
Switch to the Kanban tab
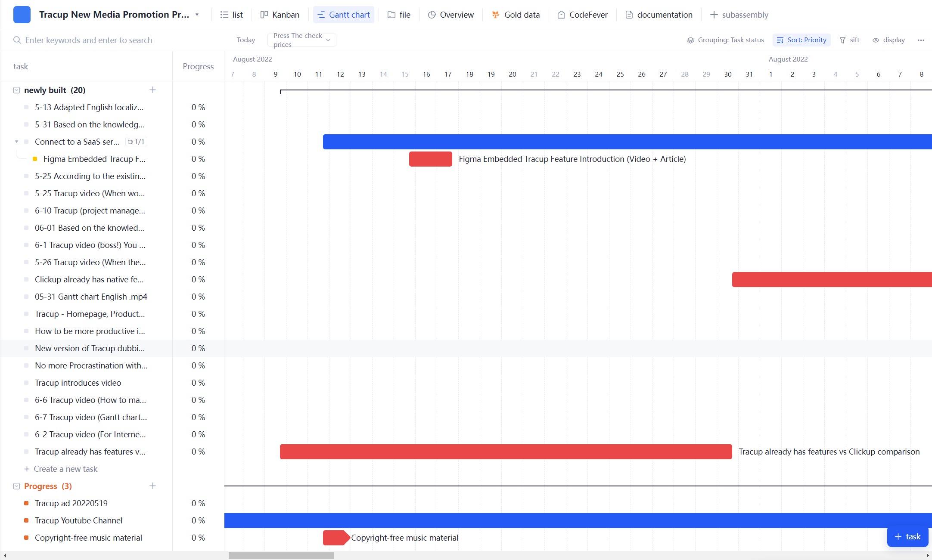click(280, 15)
